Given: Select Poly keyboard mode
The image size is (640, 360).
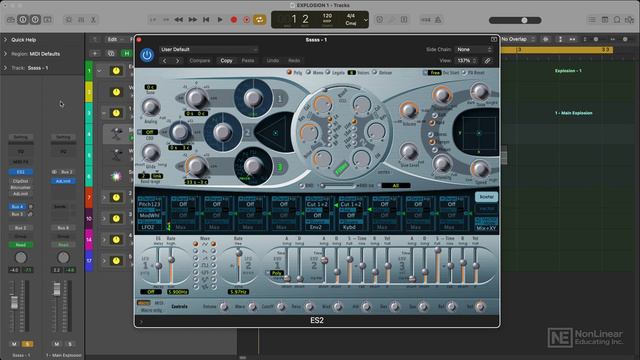Looking at the screenshot, I should click(x=289, y=72).
